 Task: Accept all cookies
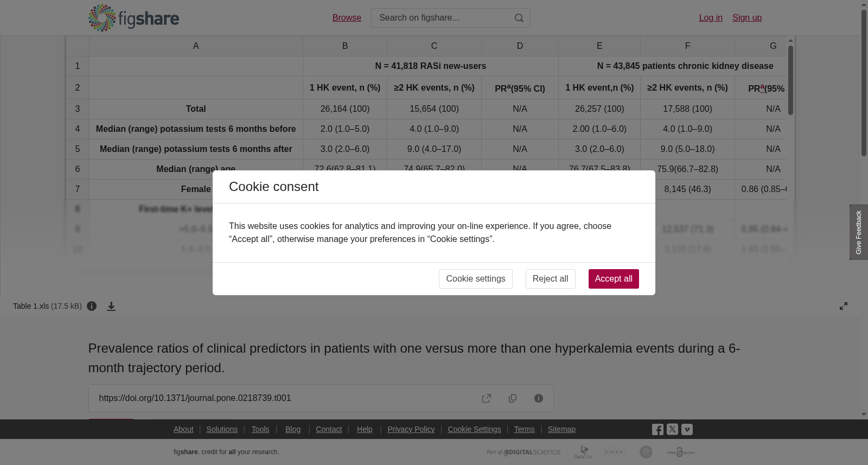(614, 279)
